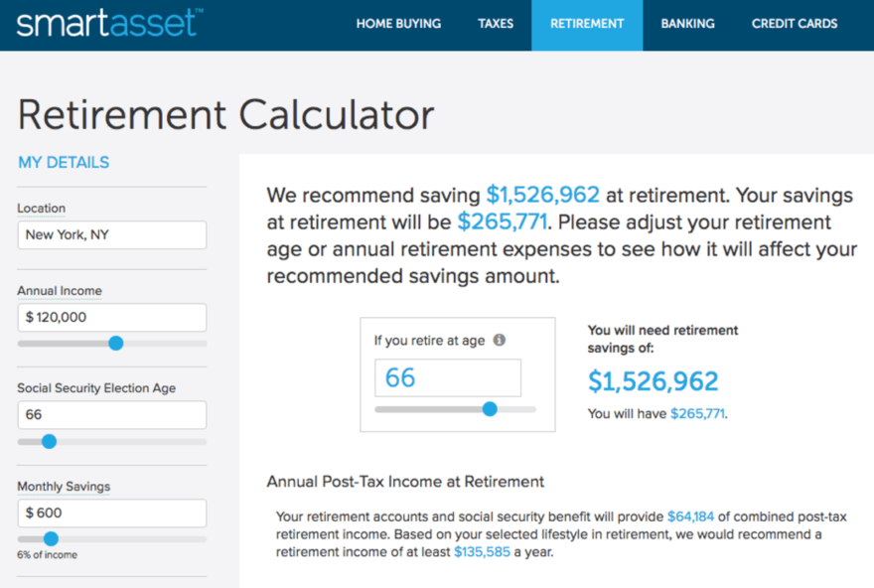The image size is (874, 588).
Task: Select the RETIREMENT tab
Action: pos(587,24)
